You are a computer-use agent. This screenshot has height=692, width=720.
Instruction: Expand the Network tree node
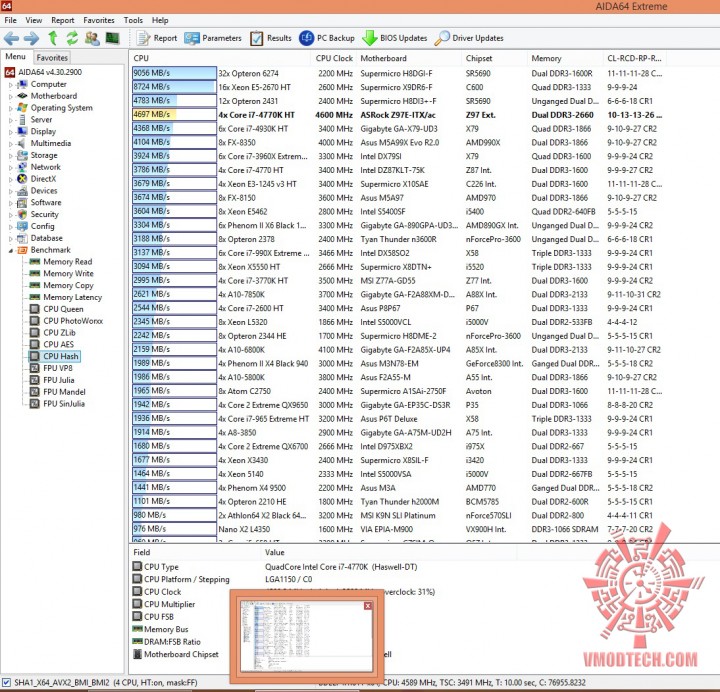[10, 168]
